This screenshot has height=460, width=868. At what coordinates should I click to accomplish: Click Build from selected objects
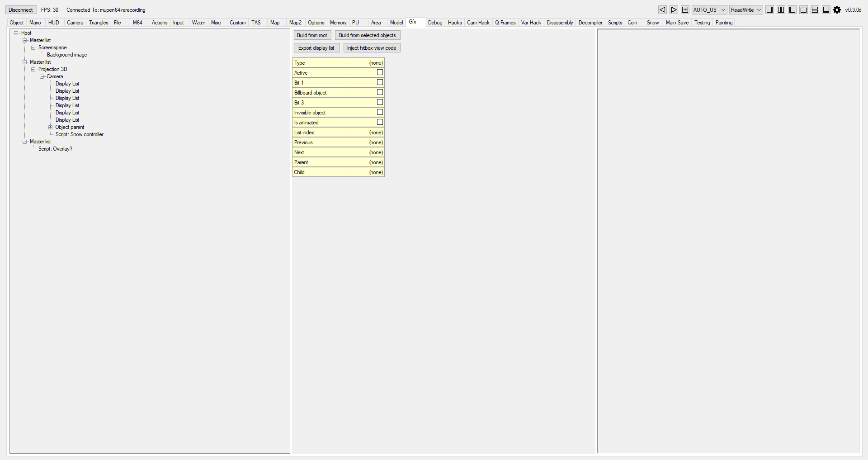tap(367, 35)
